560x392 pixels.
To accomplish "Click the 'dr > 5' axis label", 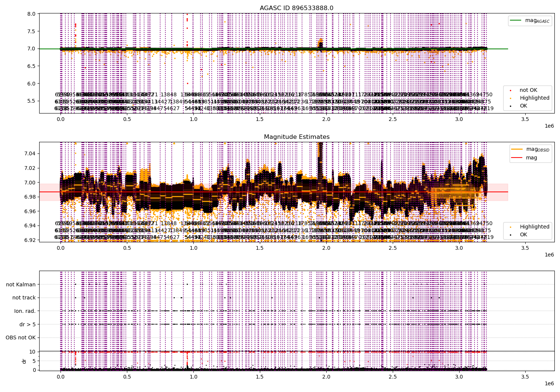I will tap(28, 324).
